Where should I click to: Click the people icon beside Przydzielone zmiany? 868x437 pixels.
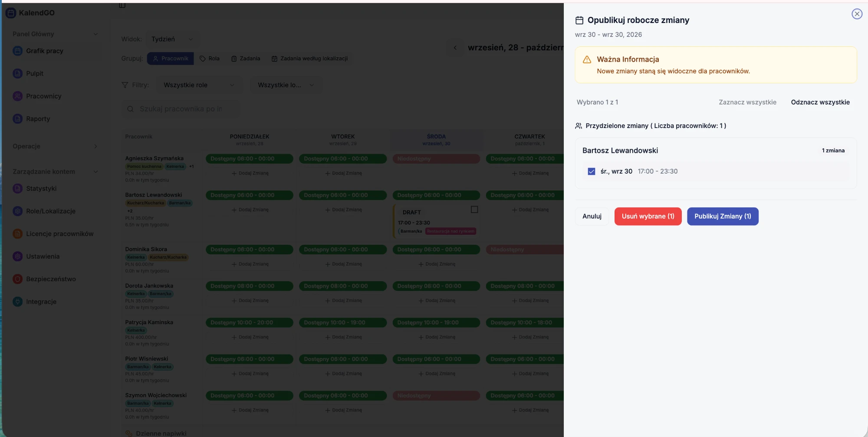tap(579, 126)
